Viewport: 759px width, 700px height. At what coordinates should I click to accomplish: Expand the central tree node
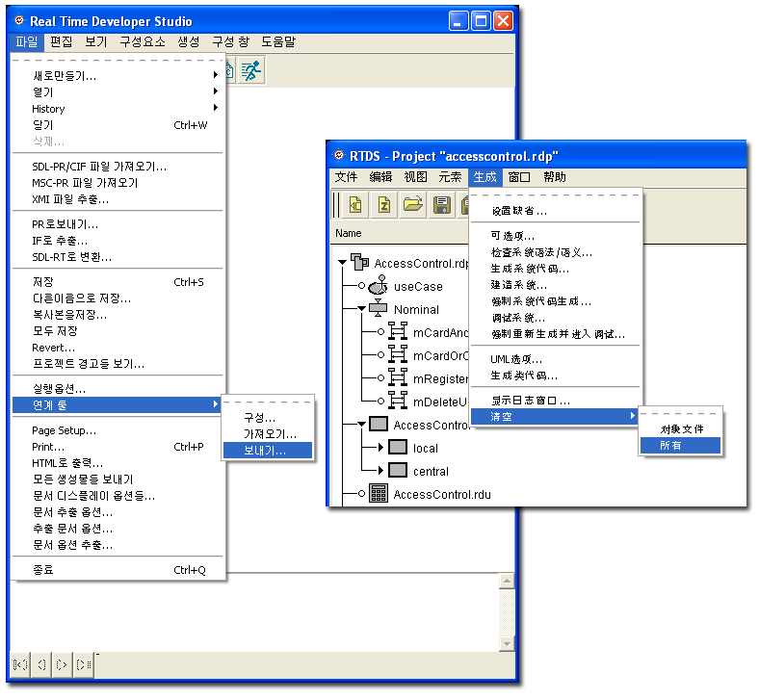(x=379, y=471)
